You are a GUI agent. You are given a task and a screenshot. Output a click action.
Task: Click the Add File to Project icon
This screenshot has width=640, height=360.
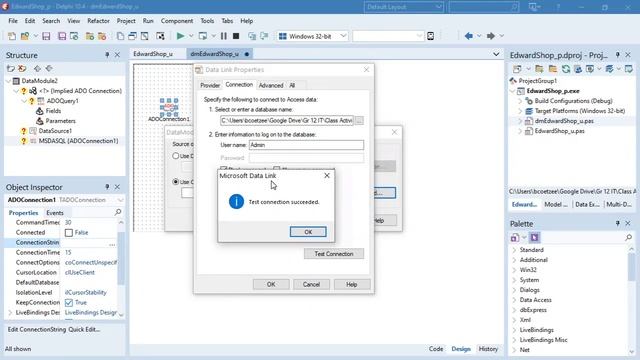[90, 36]
